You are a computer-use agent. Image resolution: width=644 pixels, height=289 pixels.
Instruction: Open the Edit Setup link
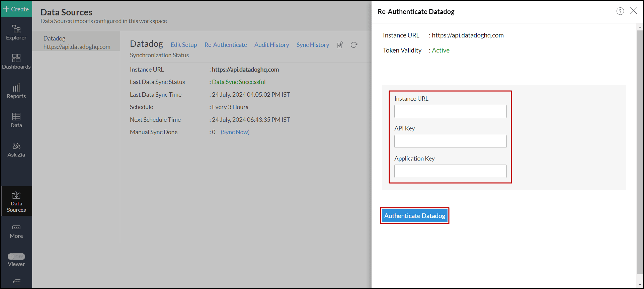[183, 45]
